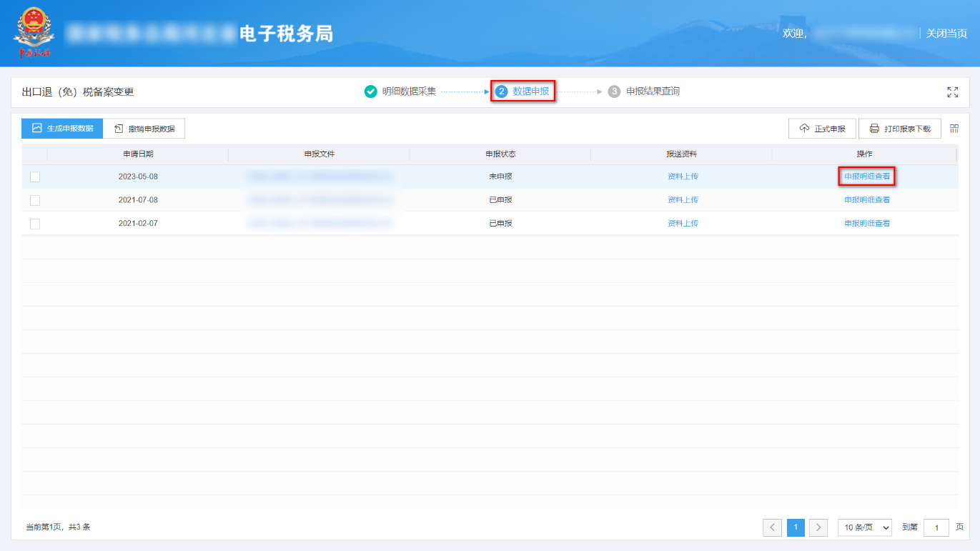Viewport: 980px width, 551px height.
Task: Open 资料上传 for the 2023-05-08 row
Action: point(681,177)
